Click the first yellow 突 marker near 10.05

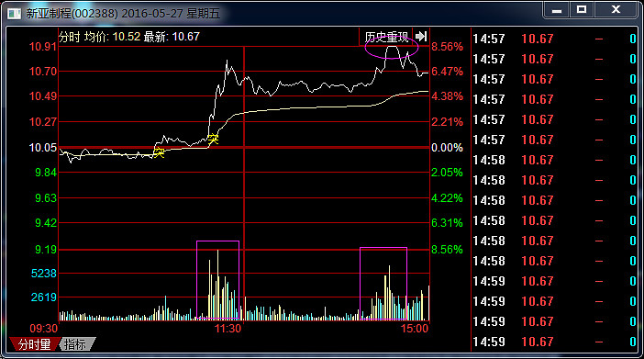[x=159, y=153]
